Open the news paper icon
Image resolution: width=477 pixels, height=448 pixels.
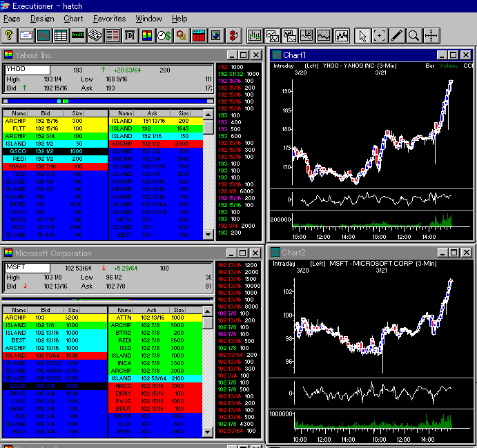[x=95, y=36]
